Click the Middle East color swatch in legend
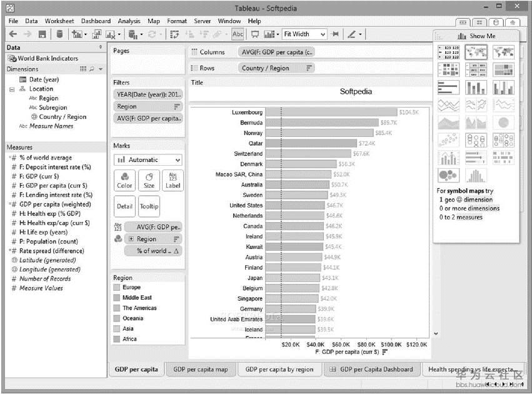The image size is (532, 394). (117, 298)
